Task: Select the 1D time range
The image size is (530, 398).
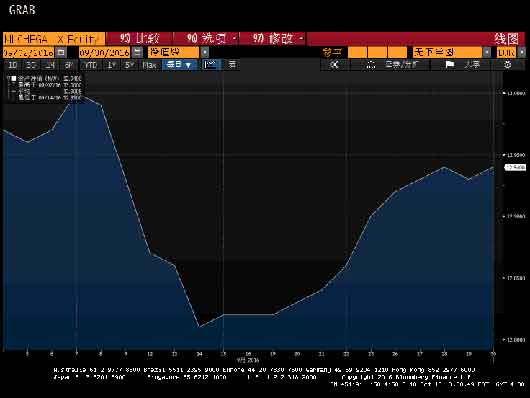Action: [12, 65]
